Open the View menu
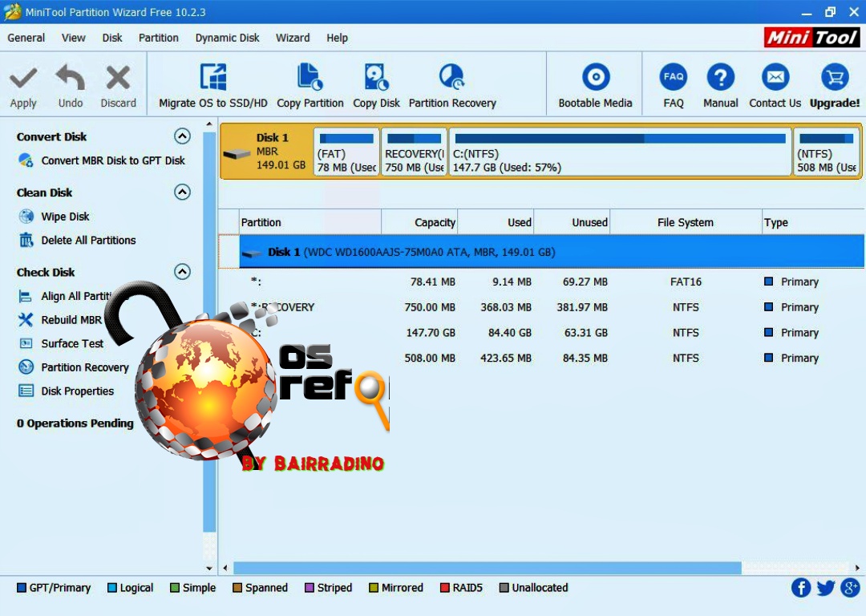The height and width of the screenshot is (616, 866). click(x=74, y=38)
